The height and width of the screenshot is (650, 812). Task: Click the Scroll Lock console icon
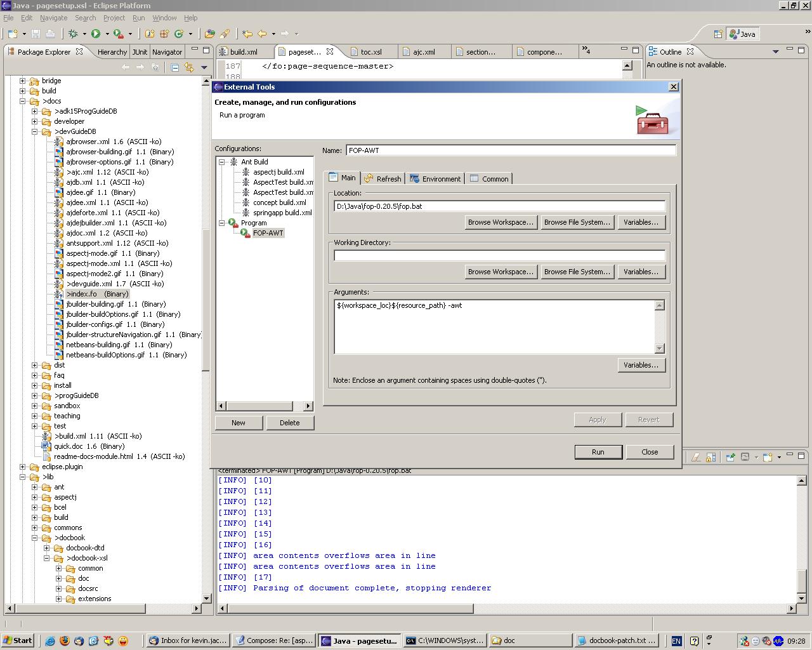click(710, 456)
